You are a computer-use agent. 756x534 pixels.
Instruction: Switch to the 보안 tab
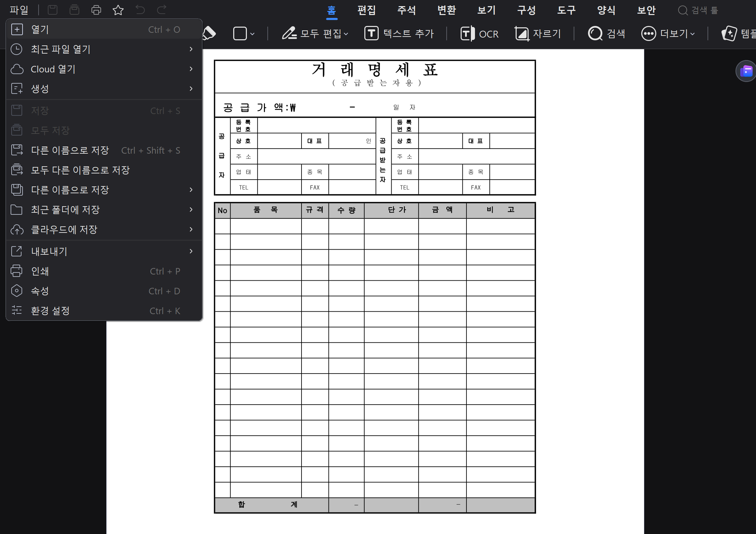pos(646,10)
